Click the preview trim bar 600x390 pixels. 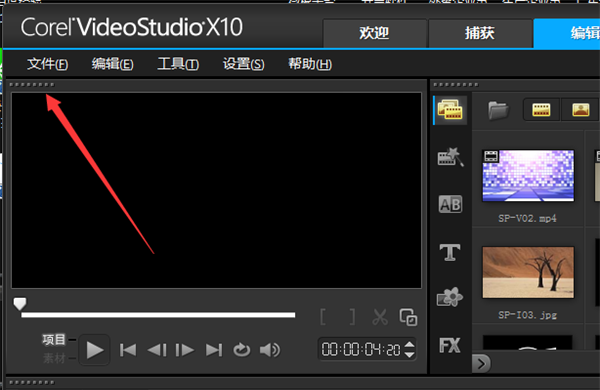click(158, 315)
